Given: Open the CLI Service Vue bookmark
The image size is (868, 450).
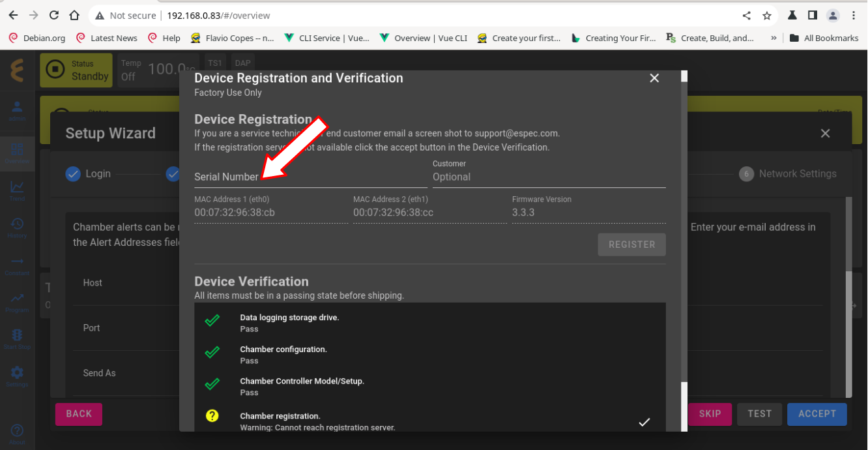Looking at the screenshot, I should pos(326,38).
